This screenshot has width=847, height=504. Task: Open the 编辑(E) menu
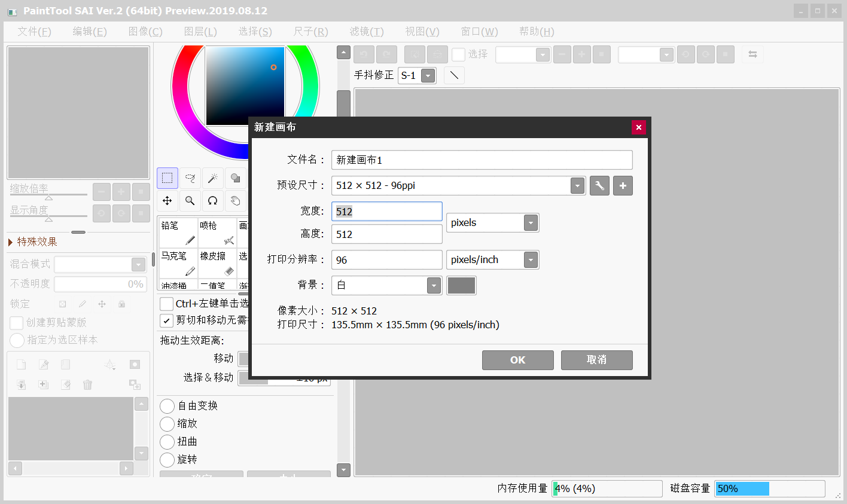pos(90,32)
